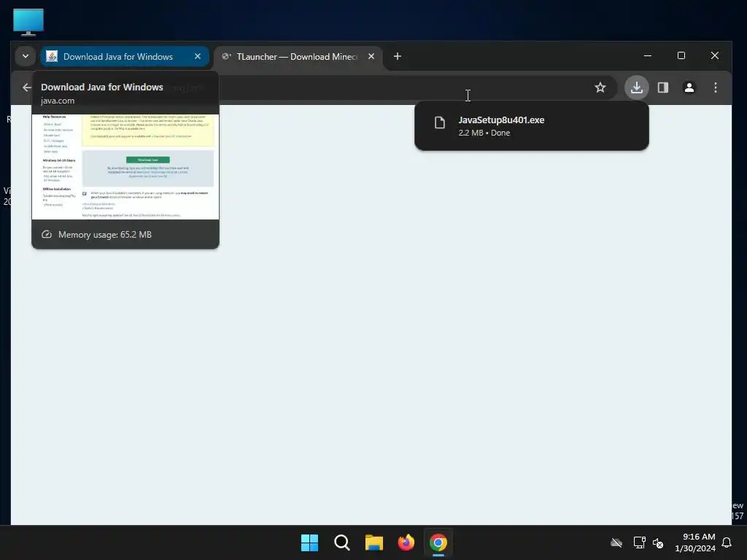Open the Chrome three-dot menu
This screenshot has height=560, width=747.
coord(715,87)
